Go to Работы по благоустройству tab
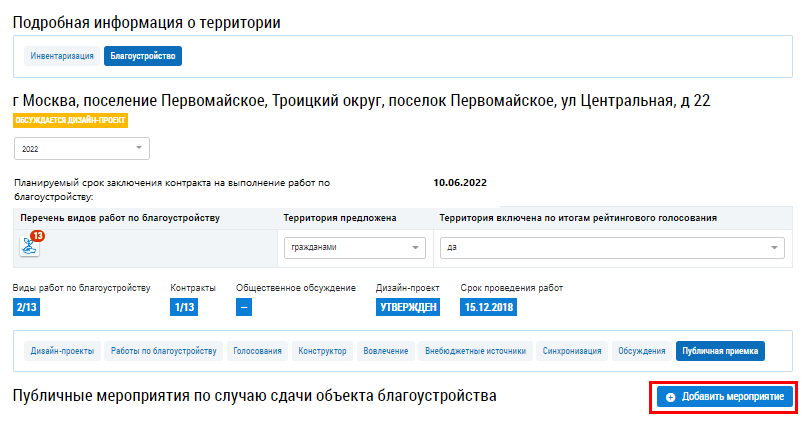The width and height of the screenshot is (811, 425). tap(163, 351)
